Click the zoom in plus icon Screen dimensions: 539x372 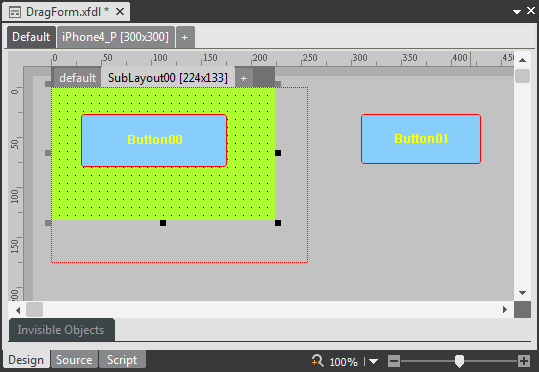524,361
